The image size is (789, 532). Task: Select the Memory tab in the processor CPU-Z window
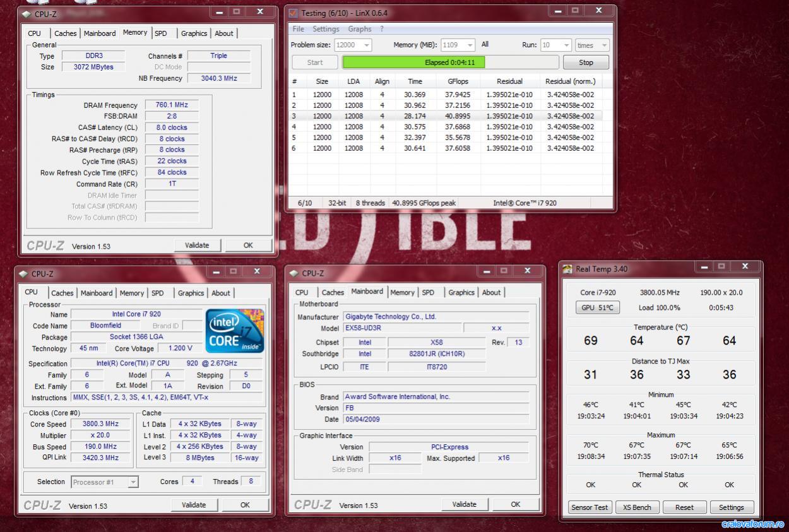pyautogui.click(x=131, y=293)
